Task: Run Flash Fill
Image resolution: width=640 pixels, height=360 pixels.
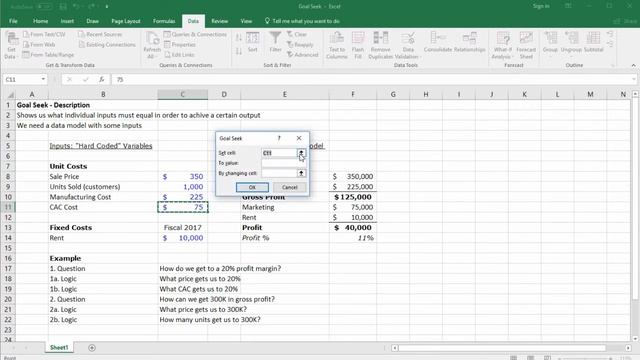Action: tap(358, 45)
